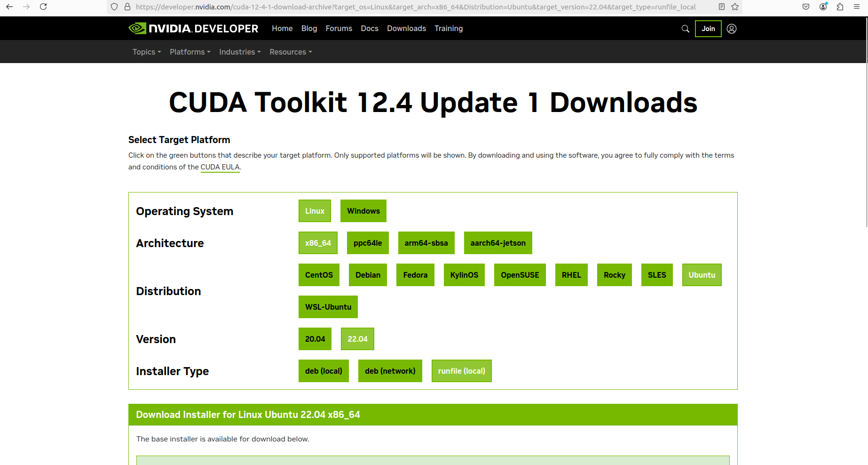Pick runfile (local) installer type
Image resolution: width=868 pixels, height=465 pixels.
[462, 371]
